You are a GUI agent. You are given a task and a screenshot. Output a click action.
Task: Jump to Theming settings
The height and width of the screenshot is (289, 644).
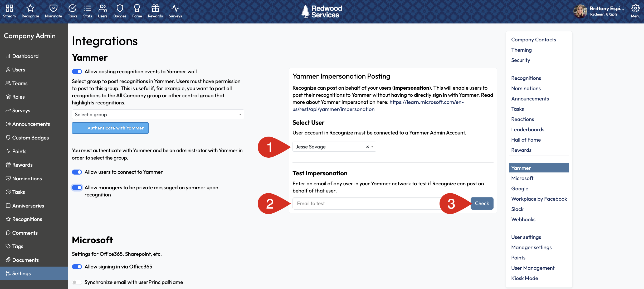click(x=521, y=50)
